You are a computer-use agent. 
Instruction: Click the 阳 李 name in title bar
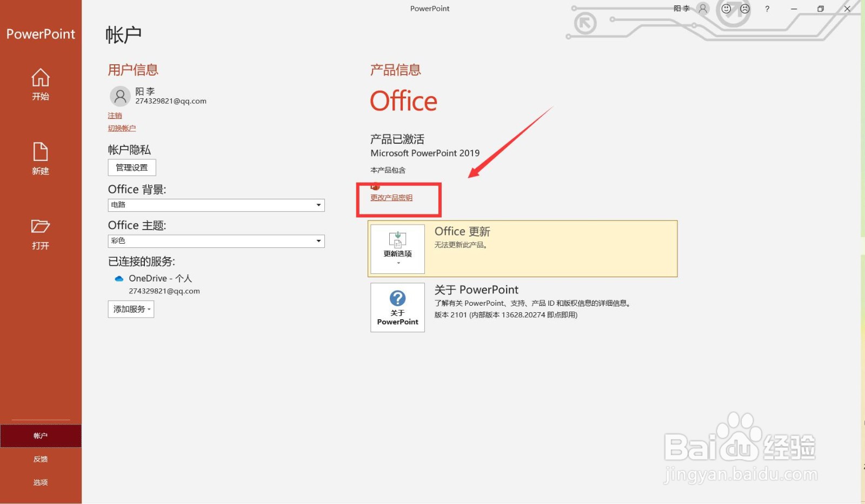coord(682,9)
